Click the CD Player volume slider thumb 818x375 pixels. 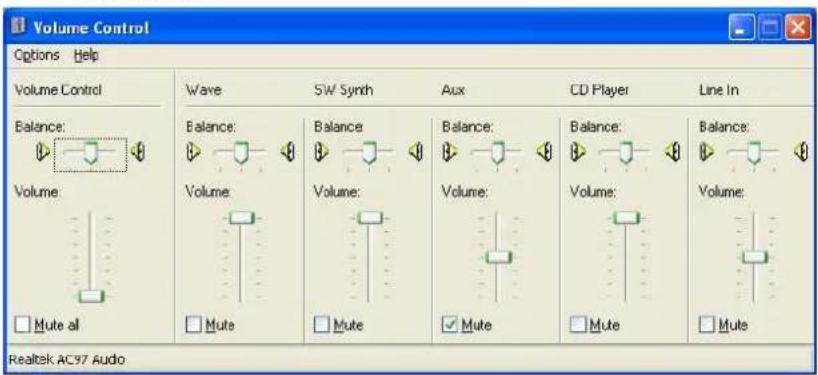point(626,217)
